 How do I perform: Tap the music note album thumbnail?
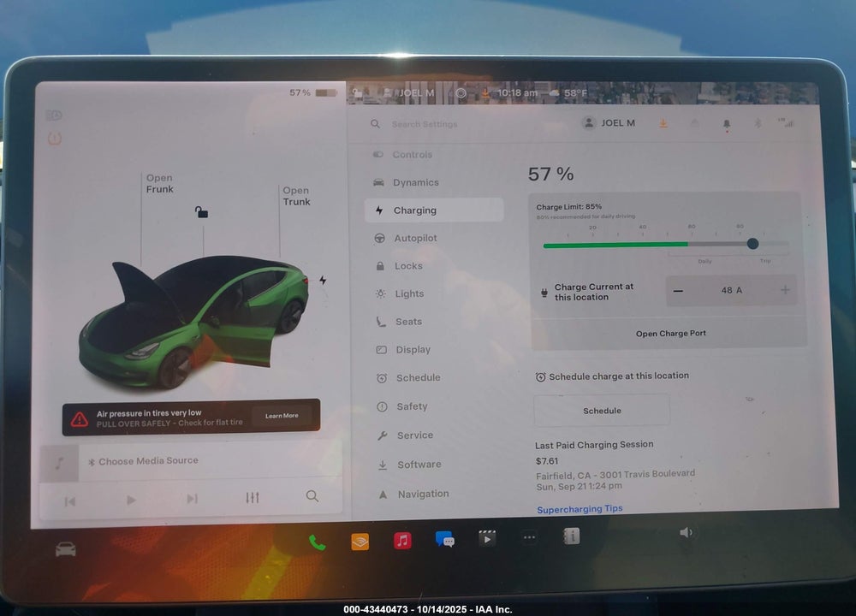60,464
